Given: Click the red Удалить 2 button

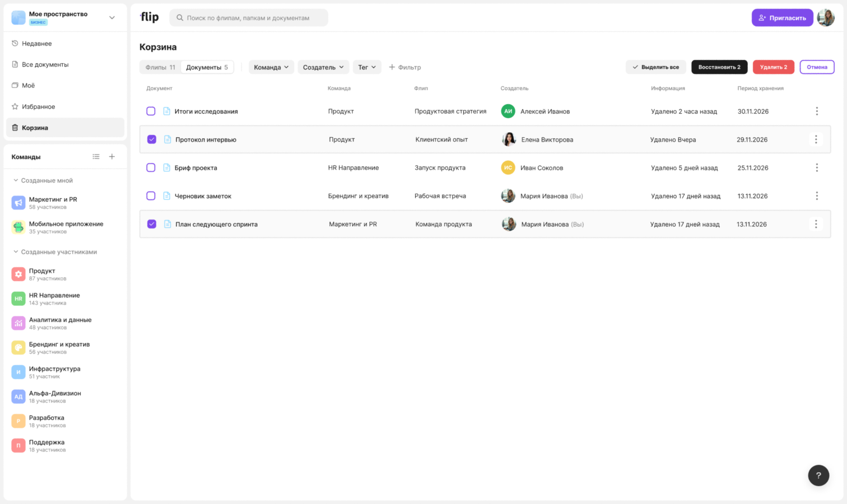Looking at the screenshot, I should pyautogui.click(x=774, y=67).
